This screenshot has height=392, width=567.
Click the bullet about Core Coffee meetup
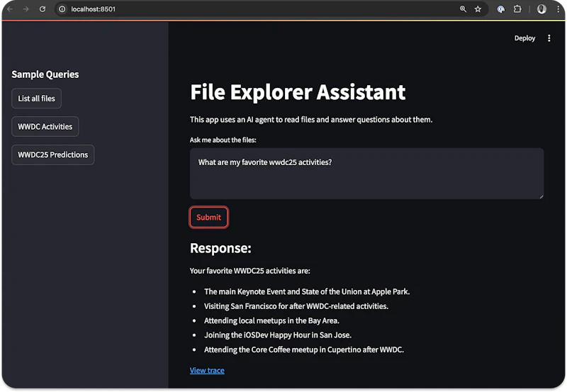pyautogui.click(x=304, y=349)
